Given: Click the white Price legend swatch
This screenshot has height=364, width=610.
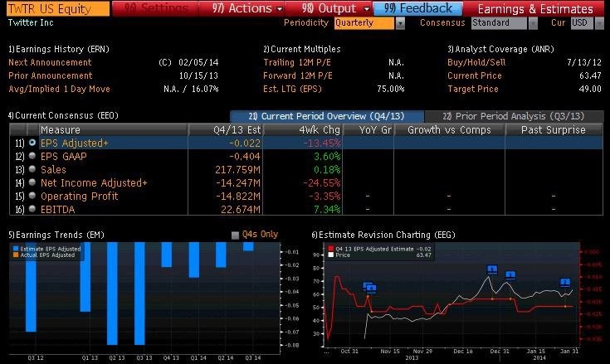Looking at the screenshot, I should tap(331, 255).
